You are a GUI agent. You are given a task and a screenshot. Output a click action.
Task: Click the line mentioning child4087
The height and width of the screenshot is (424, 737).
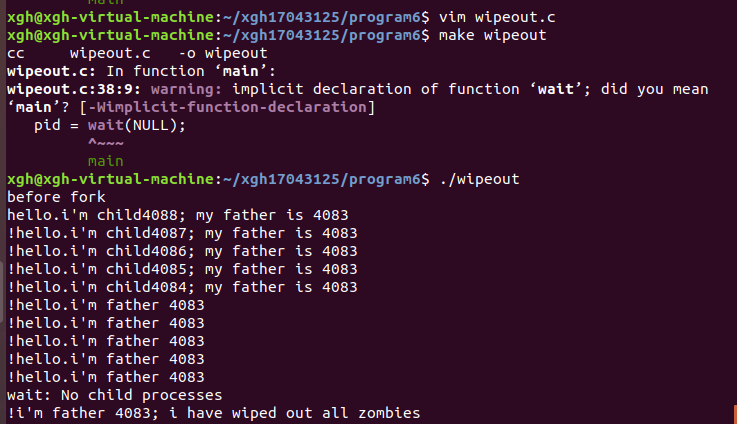pyautogui.click(x=182, y=233)
